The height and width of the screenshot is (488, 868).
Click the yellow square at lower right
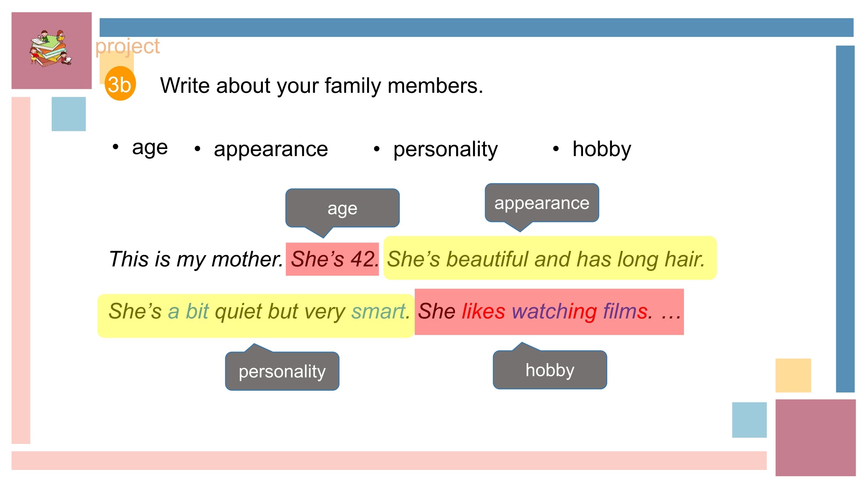793,376
